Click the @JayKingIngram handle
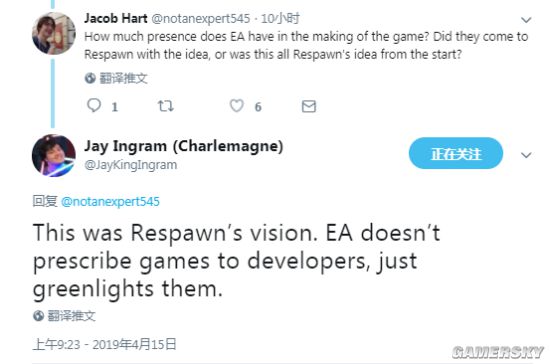 [131, 165]
